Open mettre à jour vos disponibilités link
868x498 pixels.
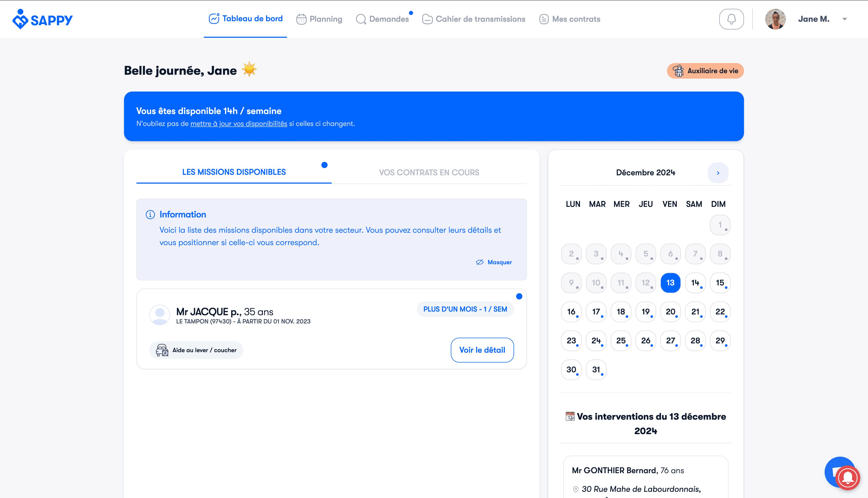point(238,124)
